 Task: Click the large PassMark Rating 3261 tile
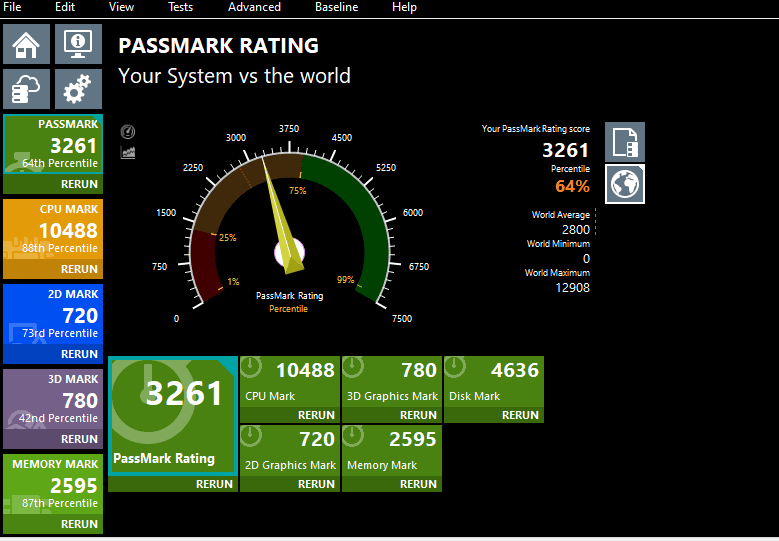(172, 415)
